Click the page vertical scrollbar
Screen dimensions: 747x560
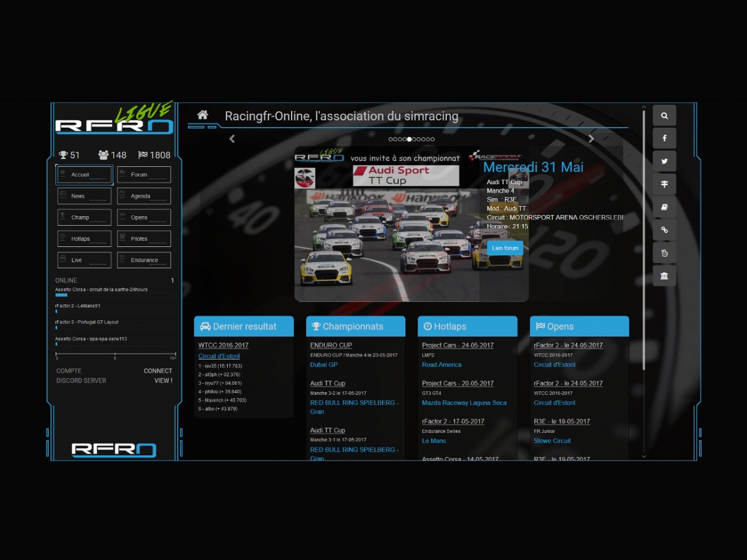tap(643, 241)
